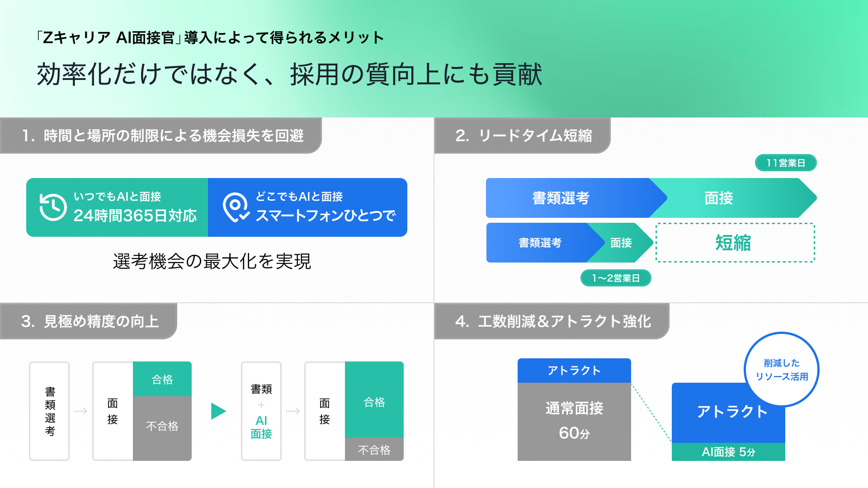This screenshot has width=868, height=488.
Task: Click the clock history icon
Action: 53,207
